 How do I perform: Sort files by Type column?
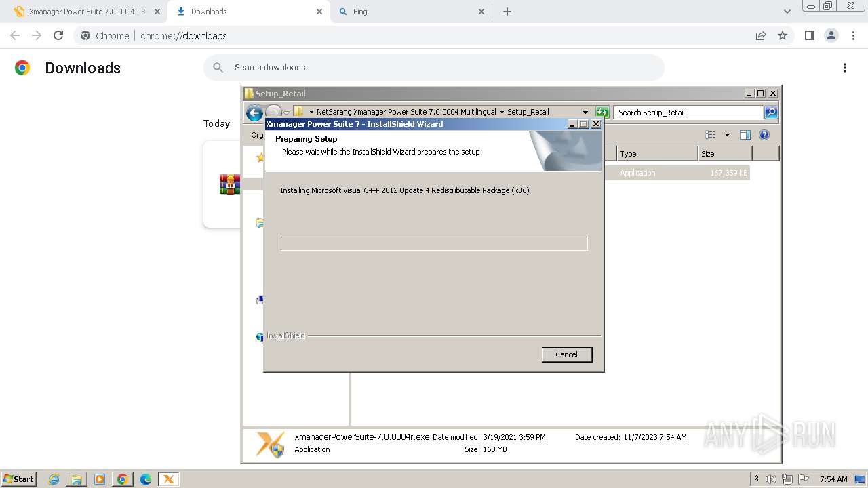(656, 154)
